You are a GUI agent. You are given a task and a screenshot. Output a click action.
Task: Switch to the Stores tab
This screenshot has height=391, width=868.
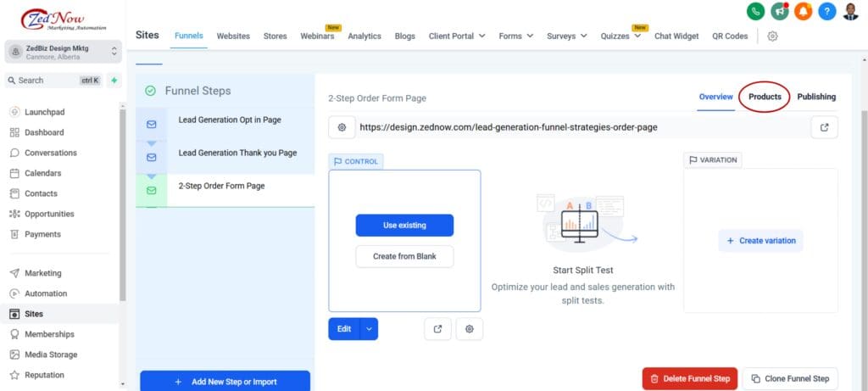click(275, 36)
